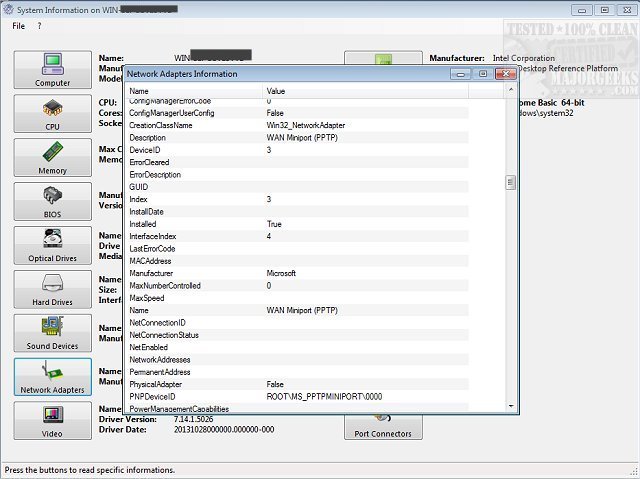This screenshot has width=640, height=479.
Task: Select the GUID row
Action: point(298,187)
